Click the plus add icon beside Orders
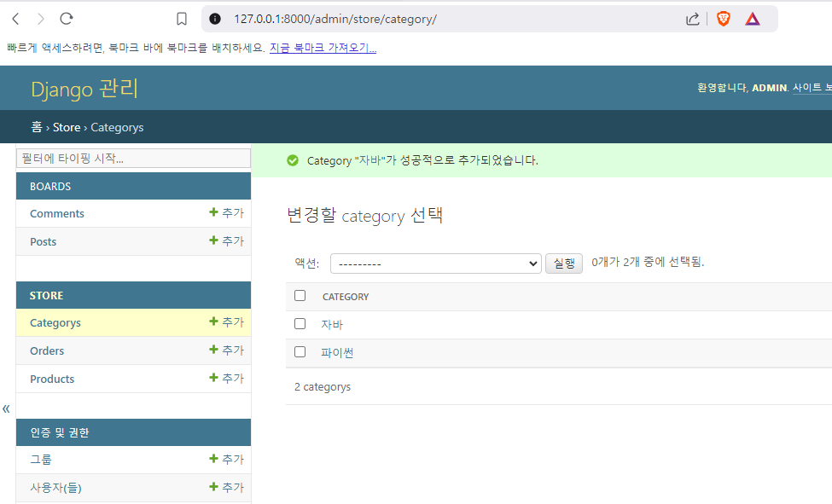The image size is (832, 504). coord(213,350)
